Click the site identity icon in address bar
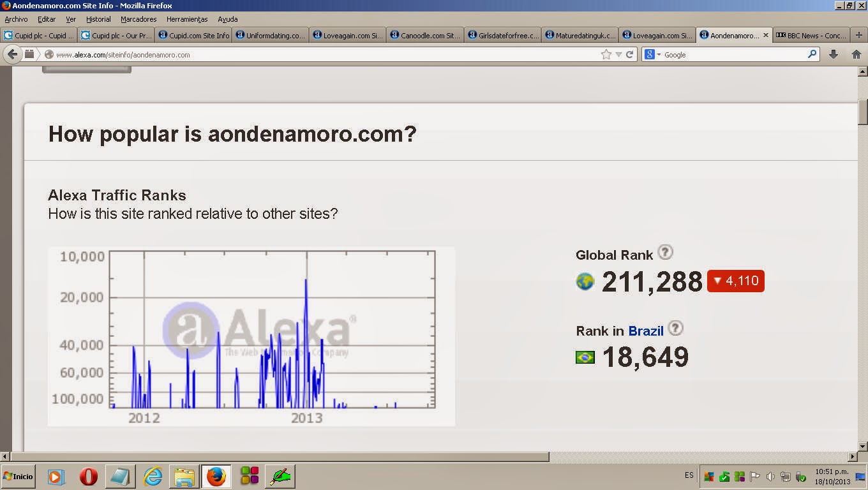The width and height of the screenshot is (868, 490). point(49,55)
